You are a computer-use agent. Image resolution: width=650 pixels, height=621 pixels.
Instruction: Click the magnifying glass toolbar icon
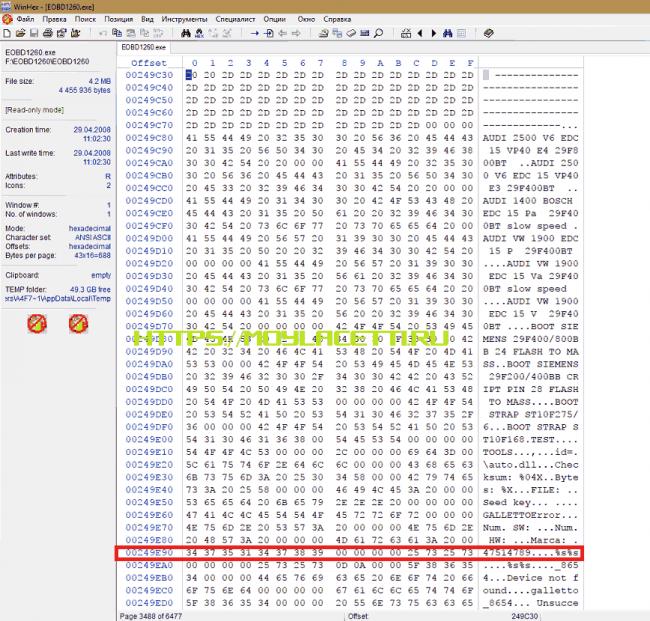(x=378, y=33)
